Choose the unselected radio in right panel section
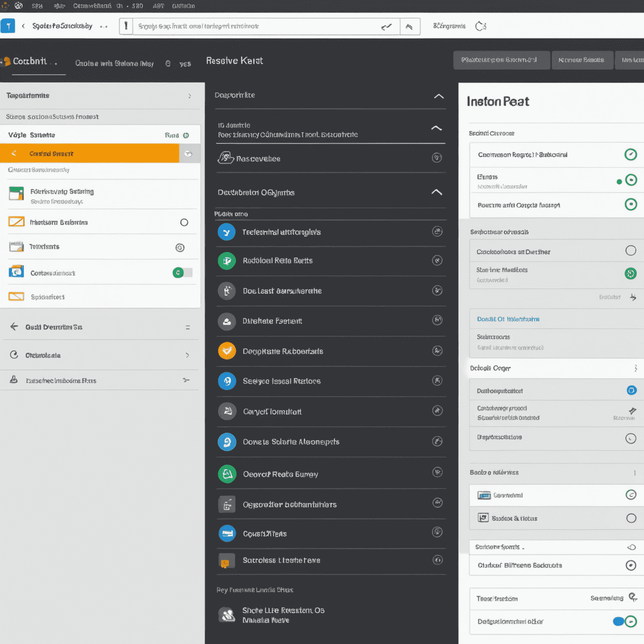 [x=631, y=250]
